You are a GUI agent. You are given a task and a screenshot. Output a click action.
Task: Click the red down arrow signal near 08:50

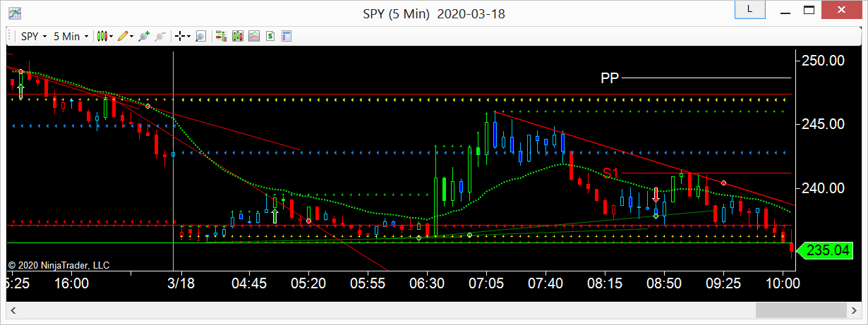point(656,194)
